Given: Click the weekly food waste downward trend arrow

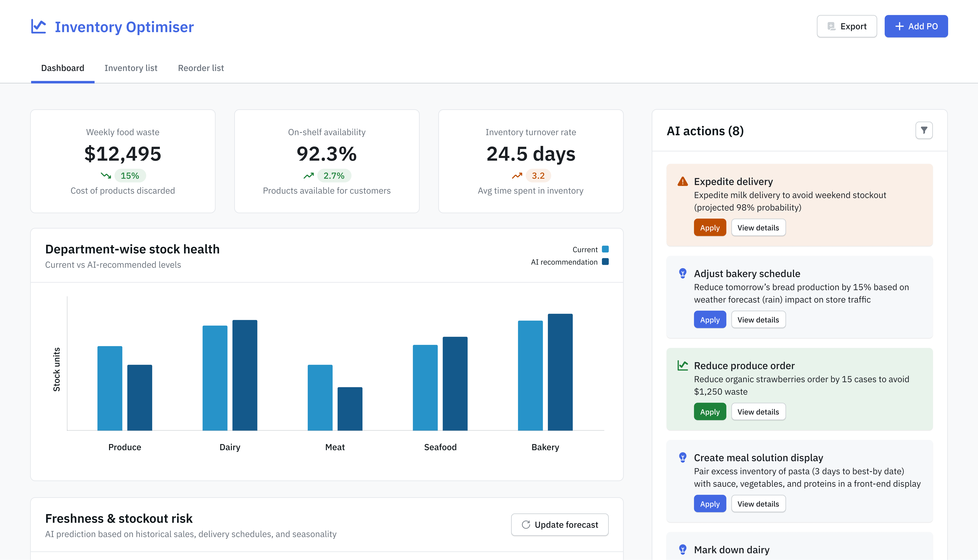Looking at the screenshot, I should (x=106, y=176).
